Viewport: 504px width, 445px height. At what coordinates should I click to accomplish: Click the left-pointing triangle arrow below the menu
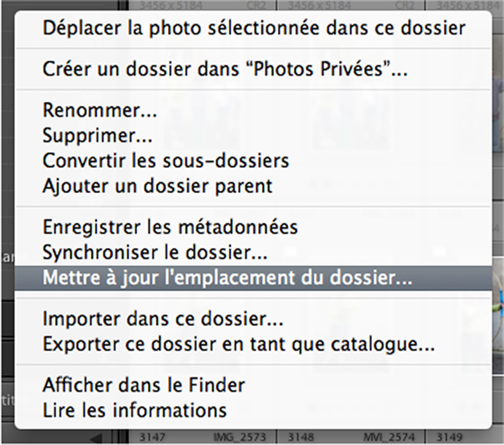(96, 438)
